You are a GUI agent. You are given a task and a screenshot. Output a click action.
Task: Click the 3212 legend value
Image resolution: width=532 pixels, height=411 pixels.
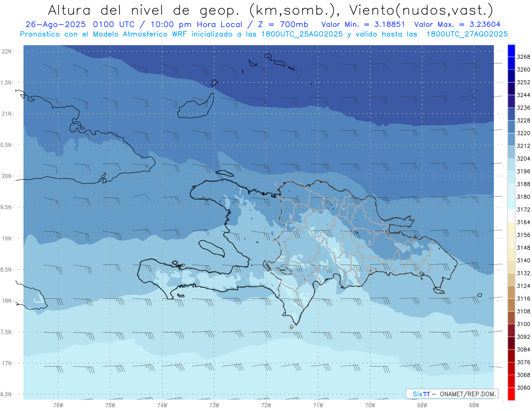click(524, 146)
